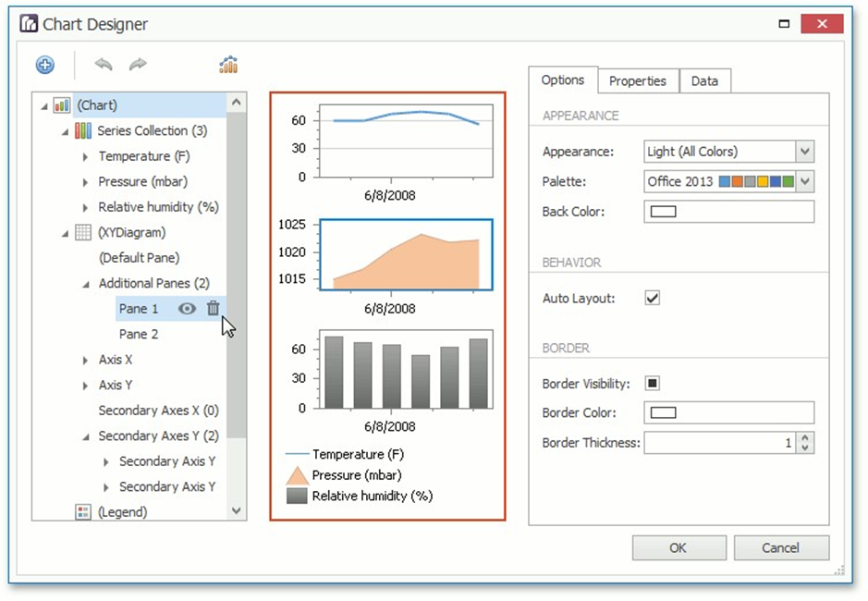Toggle the Border Visibility checkbox
This screenshot has width=868, height=601.
coord(653,384)
